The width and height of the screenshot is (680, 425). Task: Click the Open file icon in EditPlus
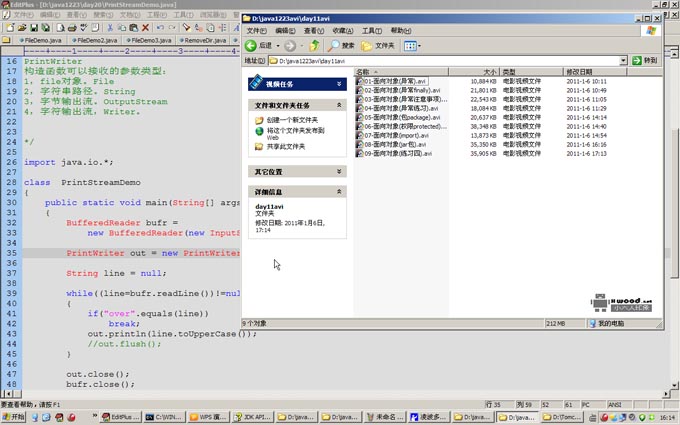tap(22, 28)
